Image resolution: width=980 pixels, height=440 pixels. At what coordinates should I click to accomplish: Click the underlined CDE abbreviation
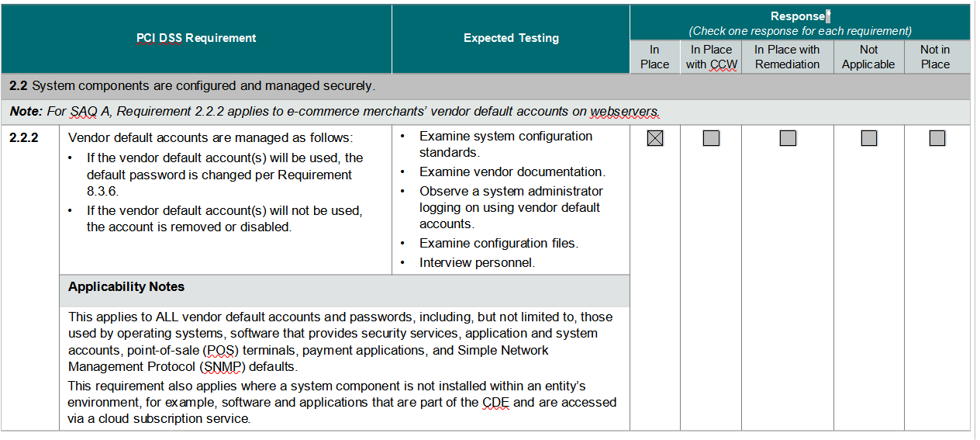[x=495, y=402]
